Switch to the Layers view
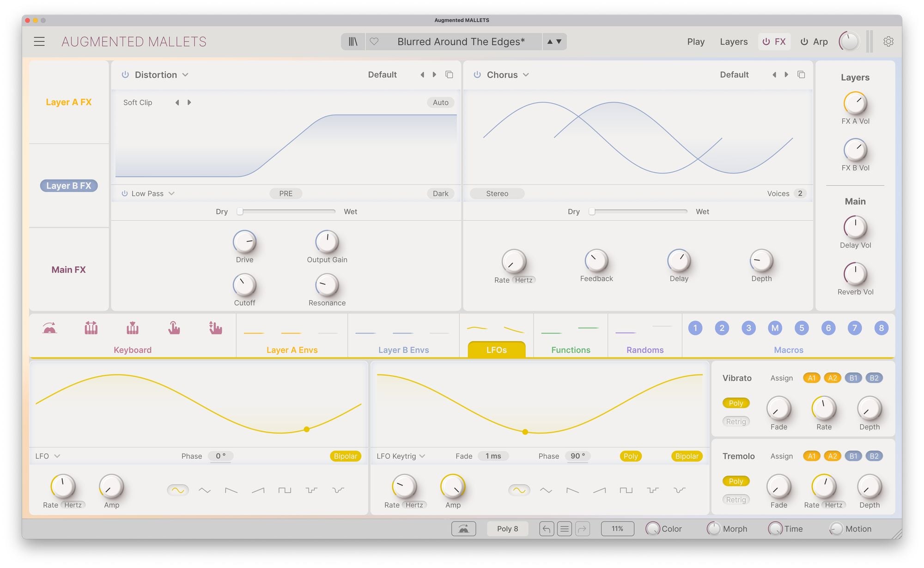Viewport: 924px width, 568px height. click(734, 42)
